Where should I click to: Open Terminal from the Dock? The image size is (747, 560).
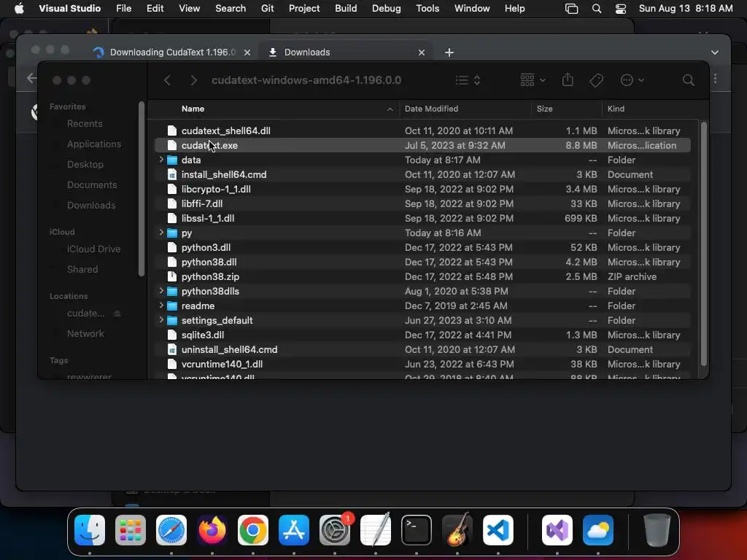coord(417,530)
